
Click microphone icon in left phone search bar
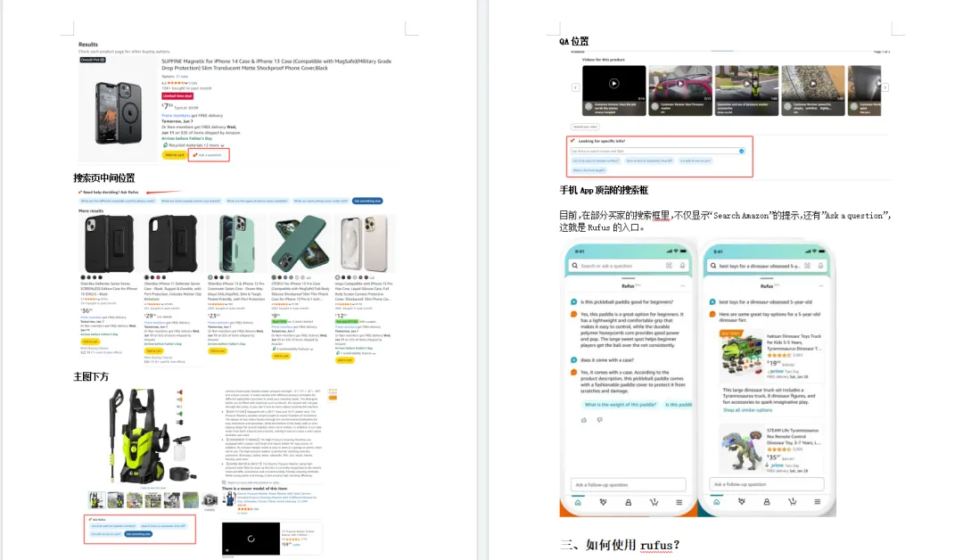tap(682, 266)
